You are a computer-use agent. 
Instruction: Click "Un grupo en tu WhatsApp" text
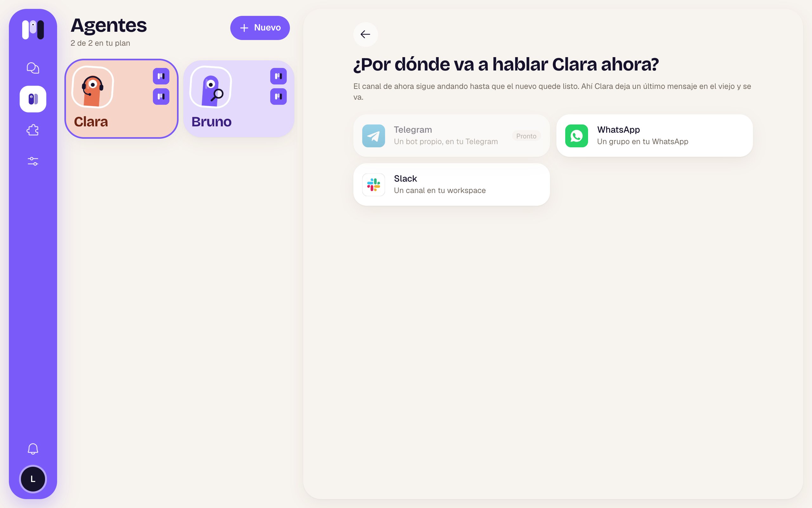click(x=643, y=142)
